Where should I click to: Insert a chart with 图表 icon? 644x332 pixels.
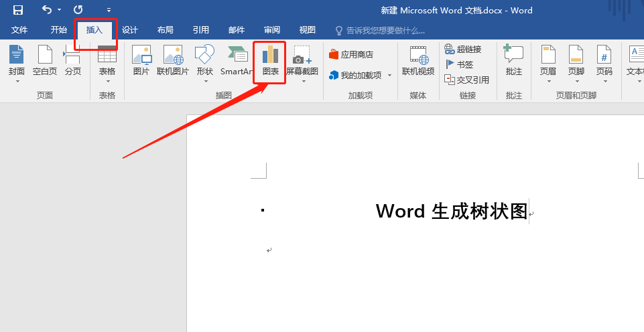point(270,61)
